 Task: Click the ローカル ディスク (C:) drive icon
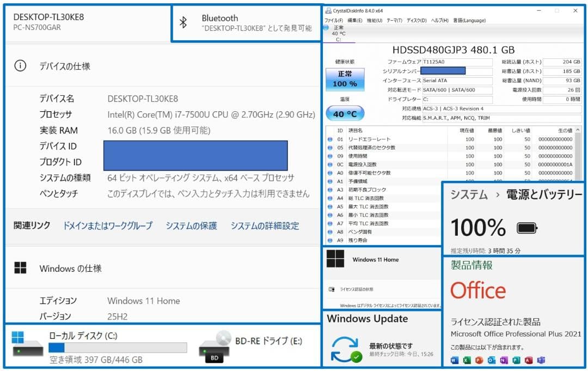coord(26,346)
